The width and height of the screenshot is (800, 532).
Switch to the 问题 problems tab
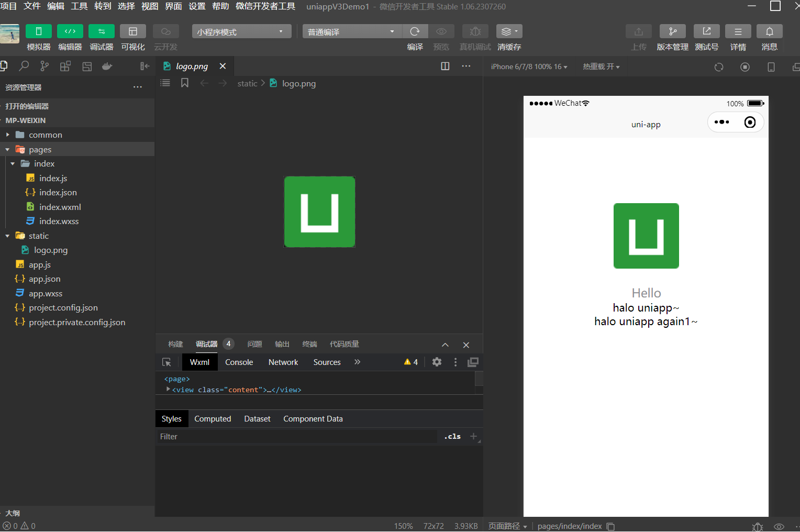255,344
